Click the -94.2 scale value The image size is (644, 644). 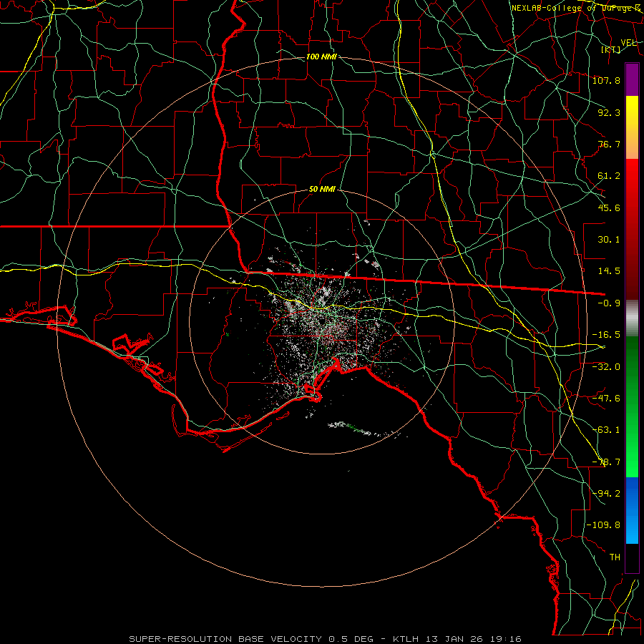606,494
